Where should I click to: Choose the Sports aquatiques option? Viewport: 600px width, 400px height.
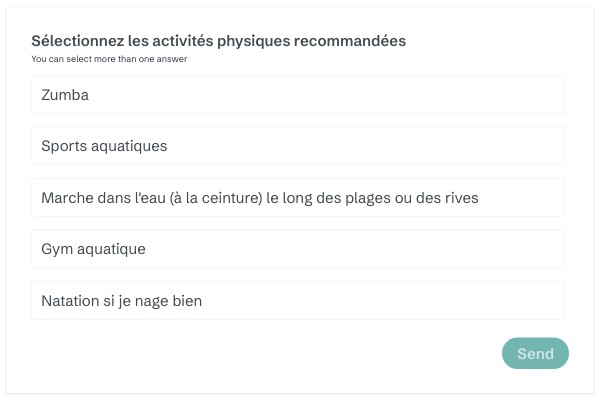298,146
